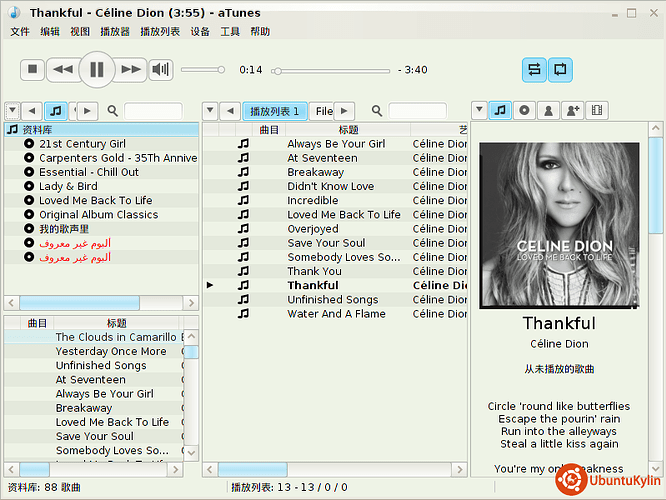Screen dimensions: 666x500
Task: Show videos in context panel
Action: (597, 110)
